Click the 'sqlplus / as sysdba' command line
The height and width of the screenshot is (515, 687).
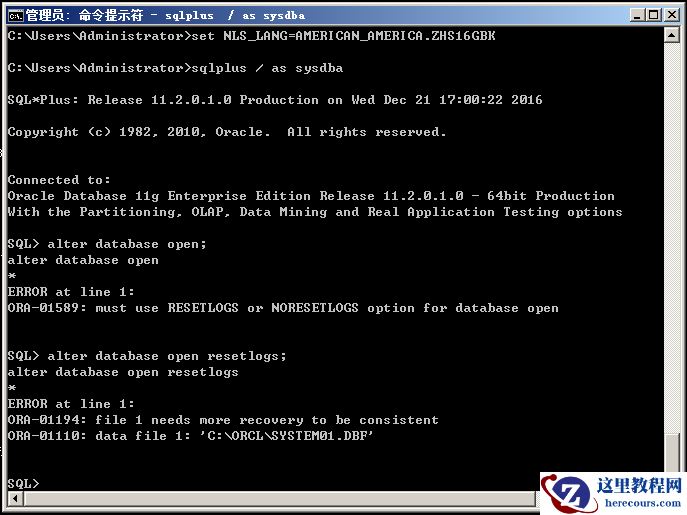(175, 68)
